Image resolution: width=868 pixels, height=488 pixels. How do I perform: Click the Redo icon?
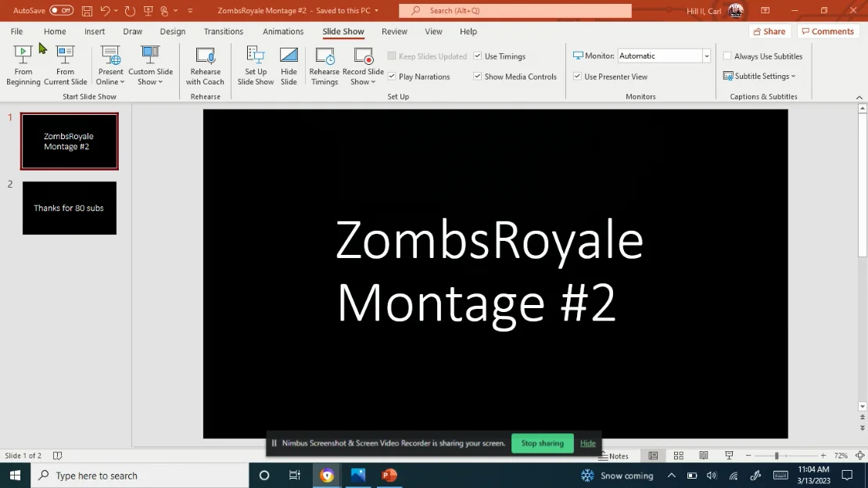pyautogui.click(x=130, y=10)
